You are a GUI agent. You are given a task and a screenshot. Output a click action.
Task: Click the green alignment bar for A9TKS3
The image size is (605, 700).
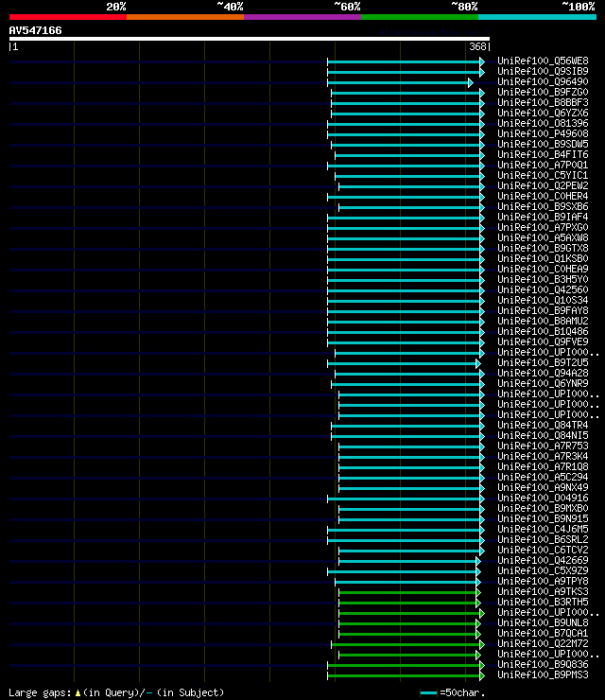(409, 593)
